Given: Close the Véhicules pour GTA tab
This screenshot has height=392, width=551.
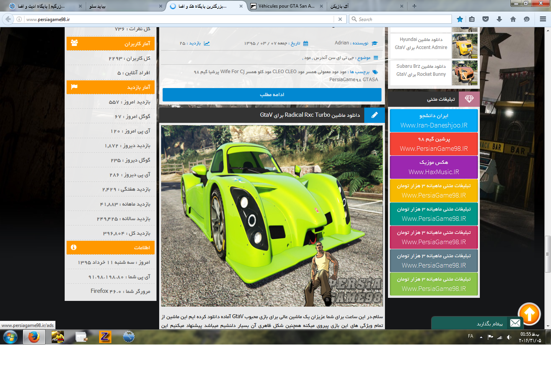Looking at the screenshot, I should (x=321, y=6).
